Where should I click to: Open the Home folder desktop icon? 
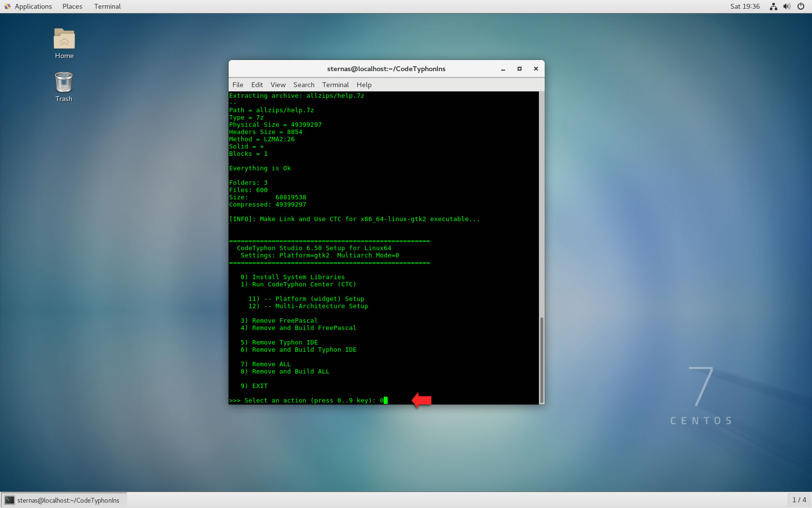pos(64,43)
